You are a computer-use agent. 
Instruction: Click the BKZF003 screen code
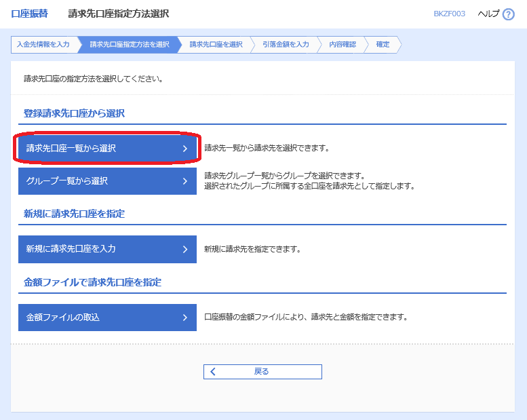pos(449,14)
